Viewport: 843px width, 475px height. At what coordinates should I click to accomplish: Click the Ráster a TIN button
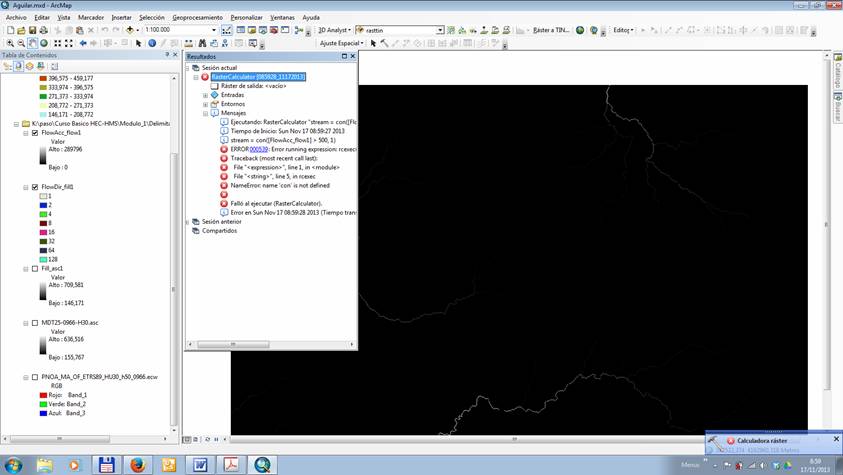[x=553, y=30]
